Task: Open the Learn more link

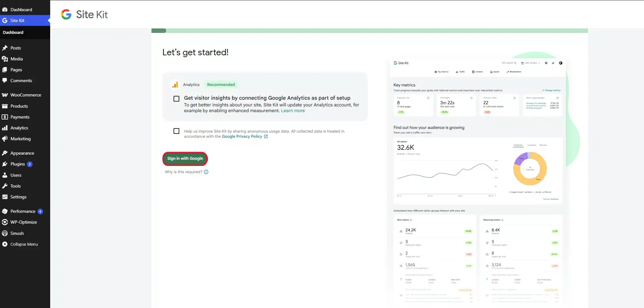Action: pyautogui.click(x=293, y=111)
